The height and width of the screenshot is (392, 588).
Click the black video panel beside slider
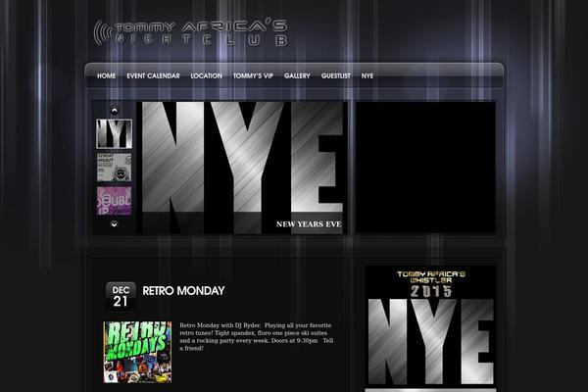pyautogui.click(x=425, y=168)
